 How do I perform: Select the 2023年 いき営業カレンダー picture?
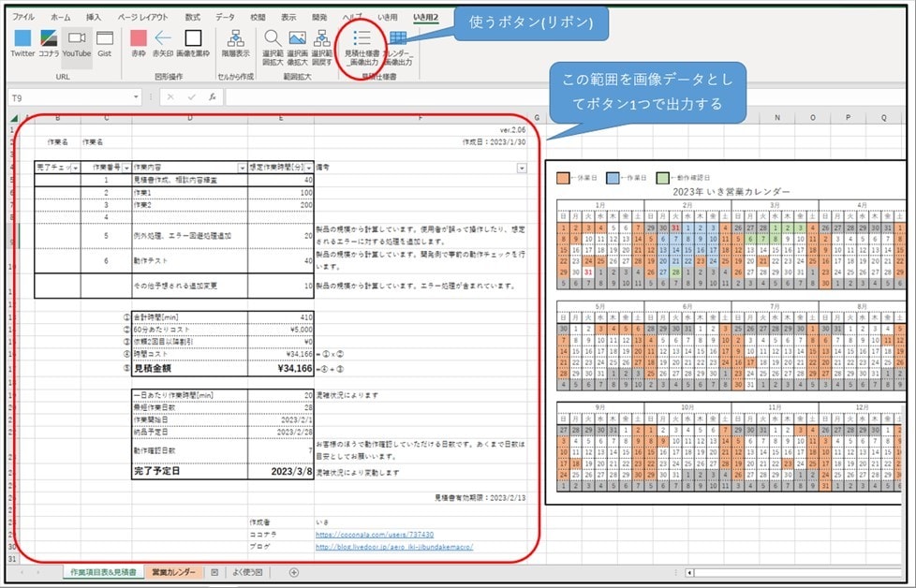pos(725,332)
